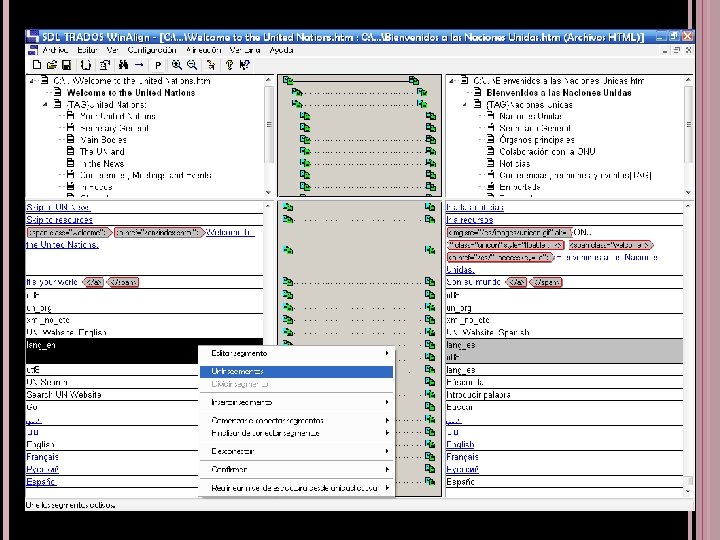Click the Skip to resources link
Screen dimensions: 720x540
(59, 219)
